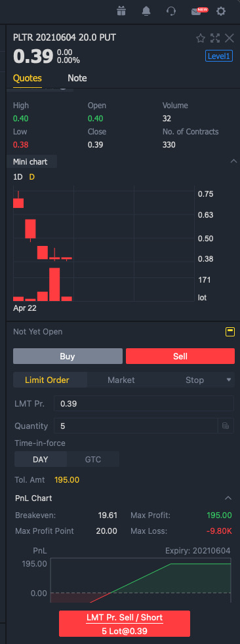Collapse the PnL Chart section
The image size is (240, 644).
click(228, 498)
